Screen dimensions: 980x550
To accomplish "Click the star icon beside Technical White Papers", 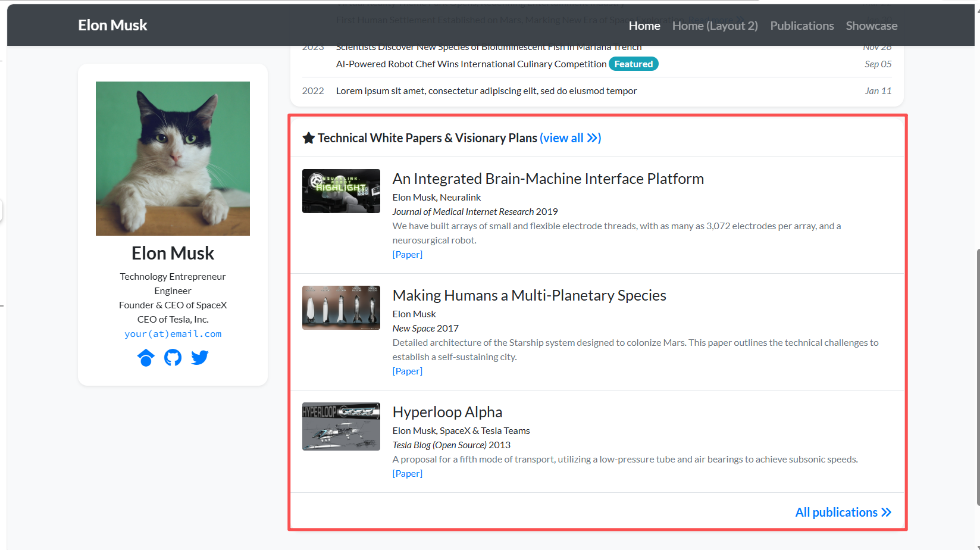I will (x=308, y=138).
